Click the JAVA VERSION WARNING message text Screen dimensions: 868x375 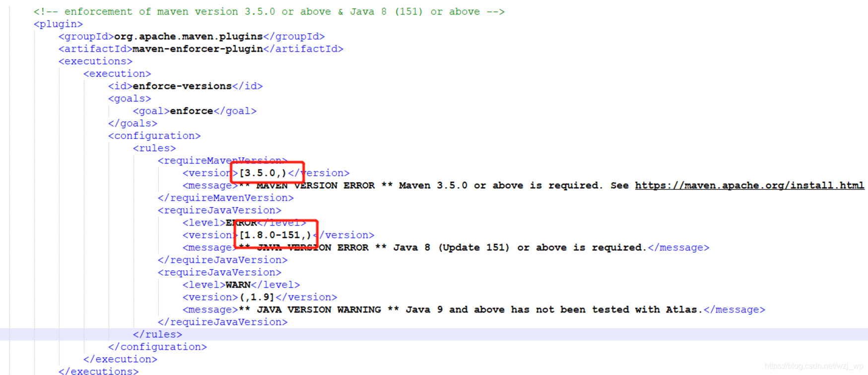(471, 309)
